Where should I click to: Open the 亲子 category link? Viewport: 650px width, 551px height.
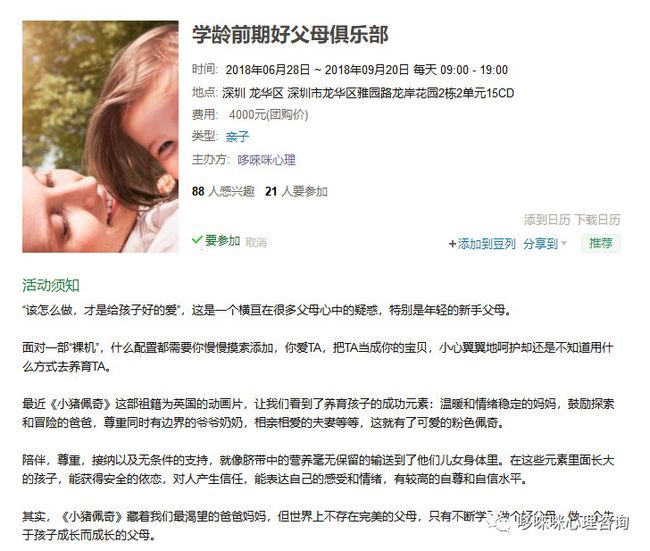[x=238, y=136]
